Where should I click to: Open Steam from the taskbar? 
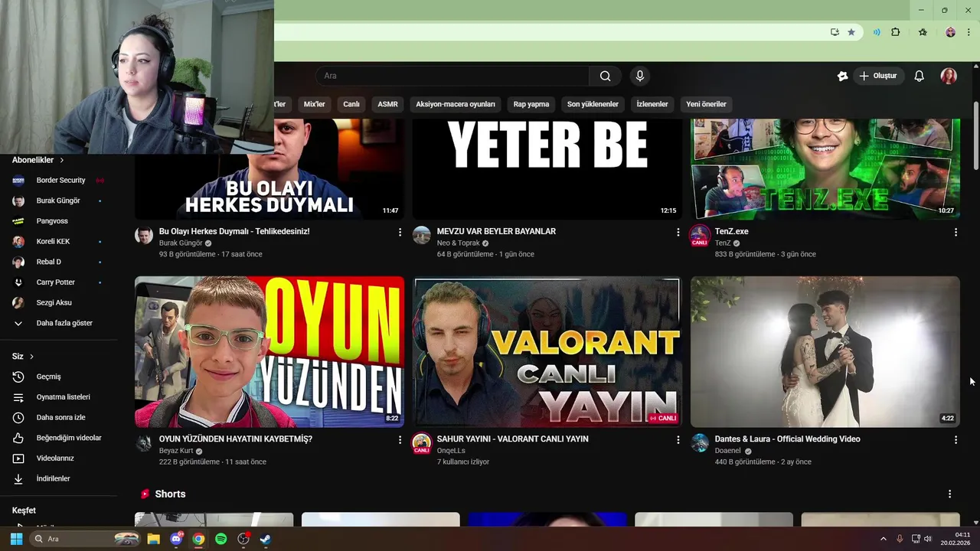[x=265, y=539]
